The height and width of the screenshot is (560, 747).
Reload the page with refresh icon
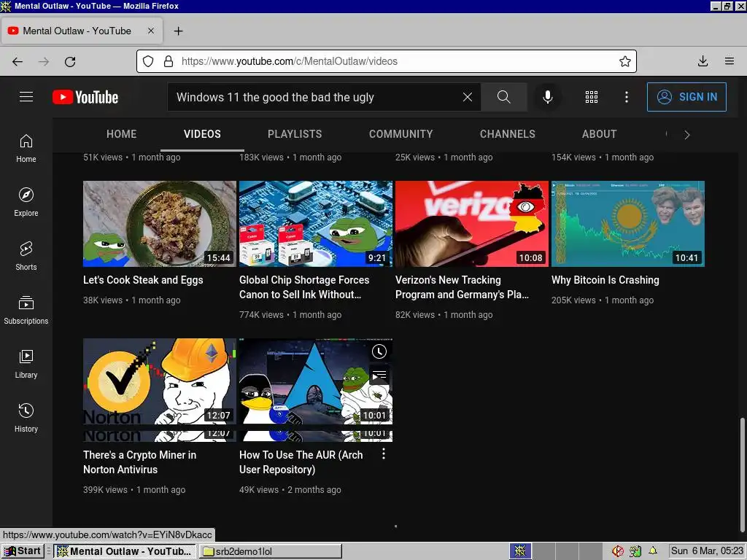pos(70,61)
